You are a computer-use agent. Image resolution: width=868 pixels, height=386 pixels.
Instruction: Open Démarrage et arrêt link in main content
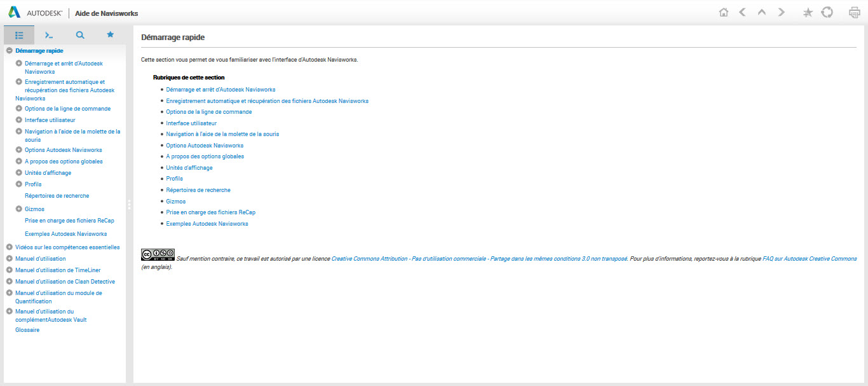click(220, 90)
